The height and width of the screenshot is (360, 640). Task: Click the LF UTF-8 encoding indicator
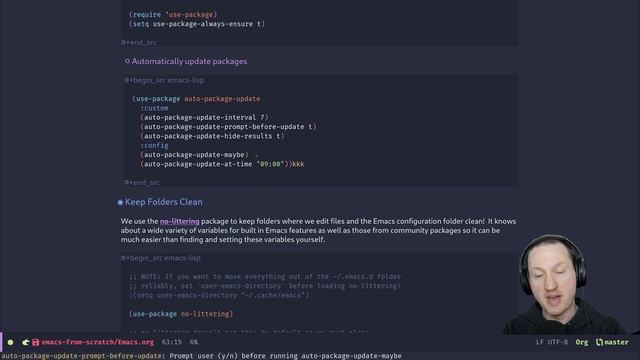[552, 342]
